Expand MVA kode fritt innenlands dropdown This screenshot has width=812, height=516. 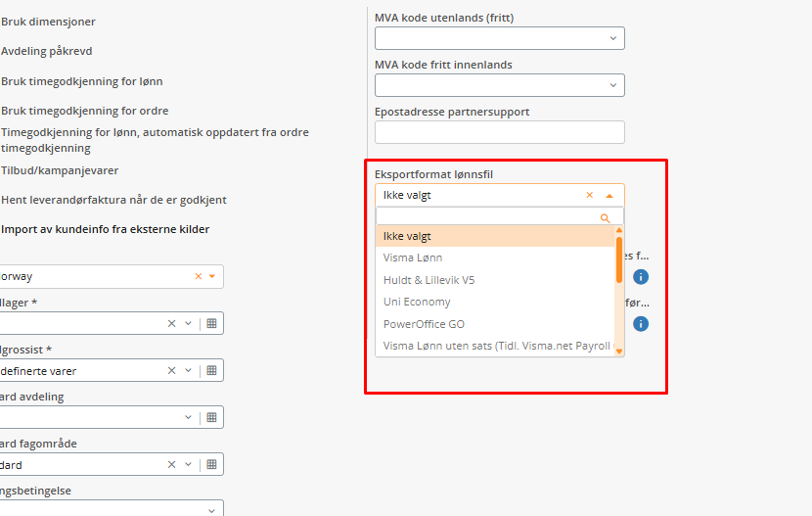point(613,85)
